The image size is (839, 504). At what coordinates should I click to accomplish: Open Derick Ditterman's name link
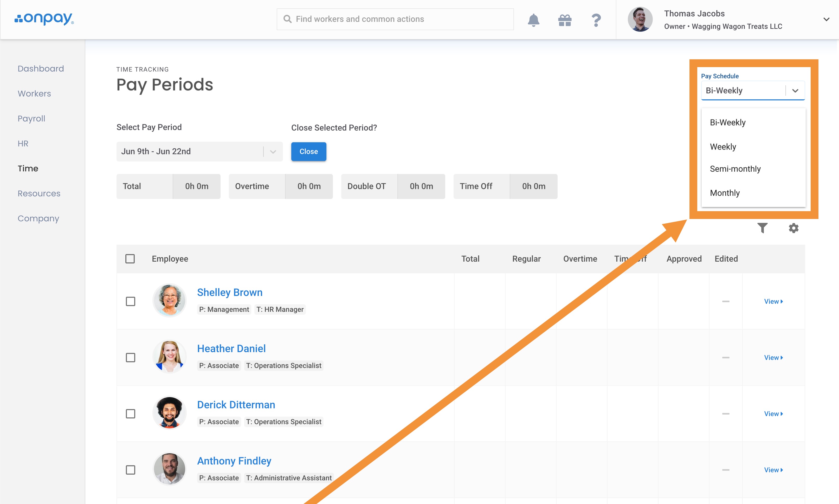(236, 405)
